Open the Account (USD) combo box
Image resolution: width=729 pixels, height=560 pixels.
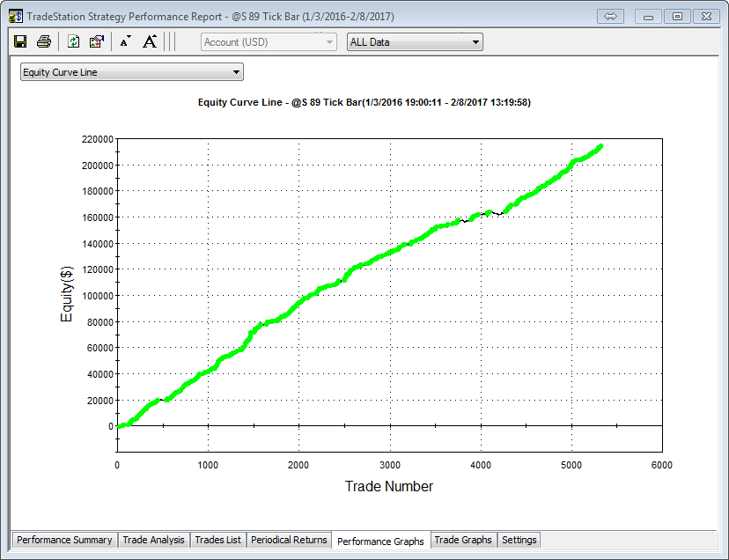point(269,41)
